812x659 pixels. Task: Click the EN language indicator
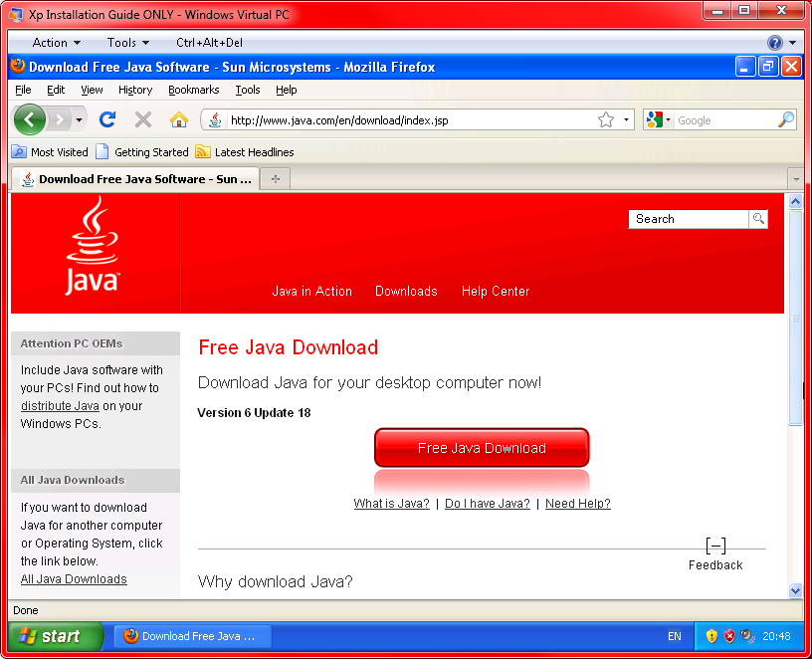675,636
